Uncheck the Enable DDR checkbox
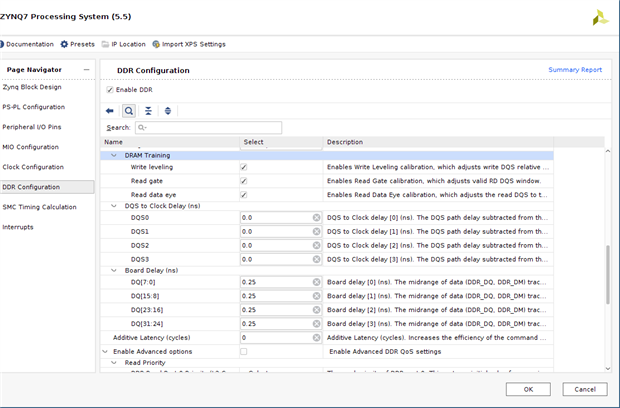The image size is (620, 408). click(110, 91)
